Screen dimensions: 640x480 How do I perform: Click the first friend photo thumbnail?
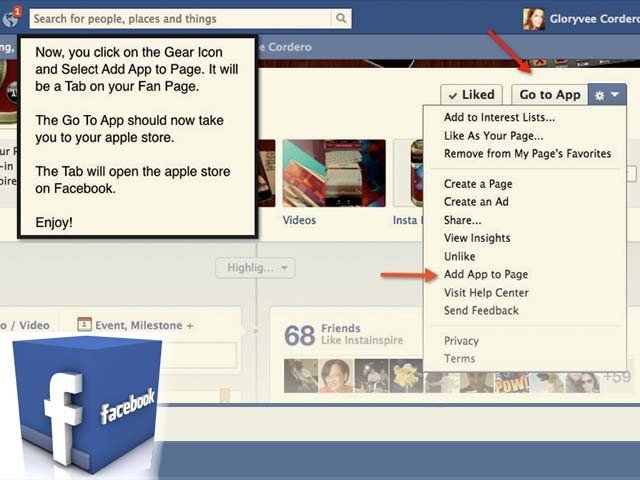(x=301, y=376)
